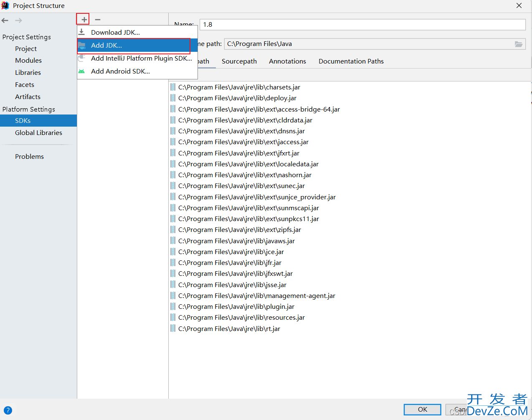Click the back arrow icon

[x=5, y=20]
